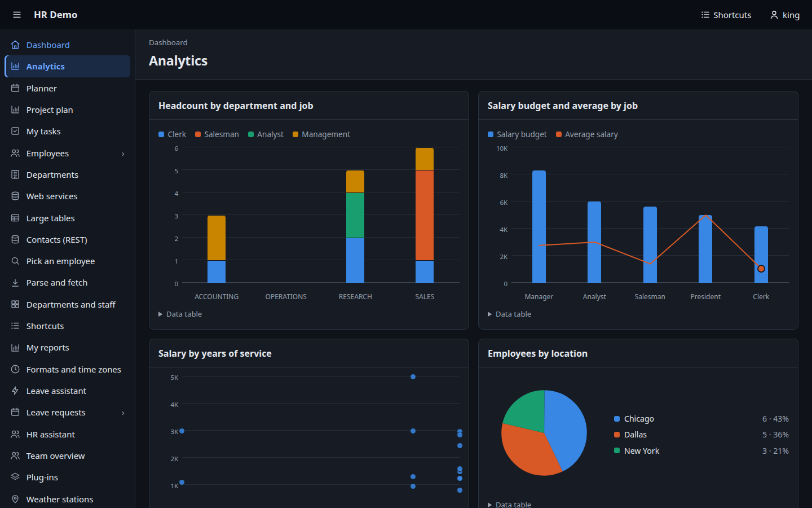Click the Dallas color swatch in legend
812x508 pixels.
(617, 435)
